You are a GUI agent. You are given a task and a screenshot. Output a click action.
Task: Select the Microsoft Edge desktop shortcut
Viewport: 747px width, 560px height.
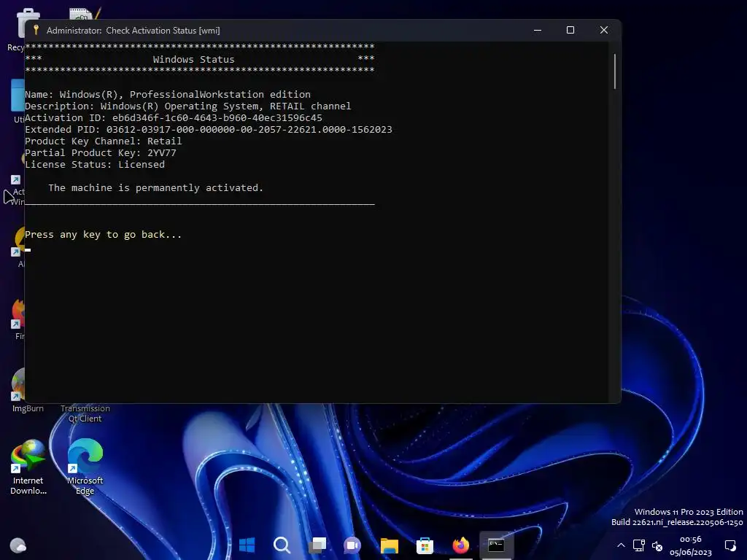point(85,467)
